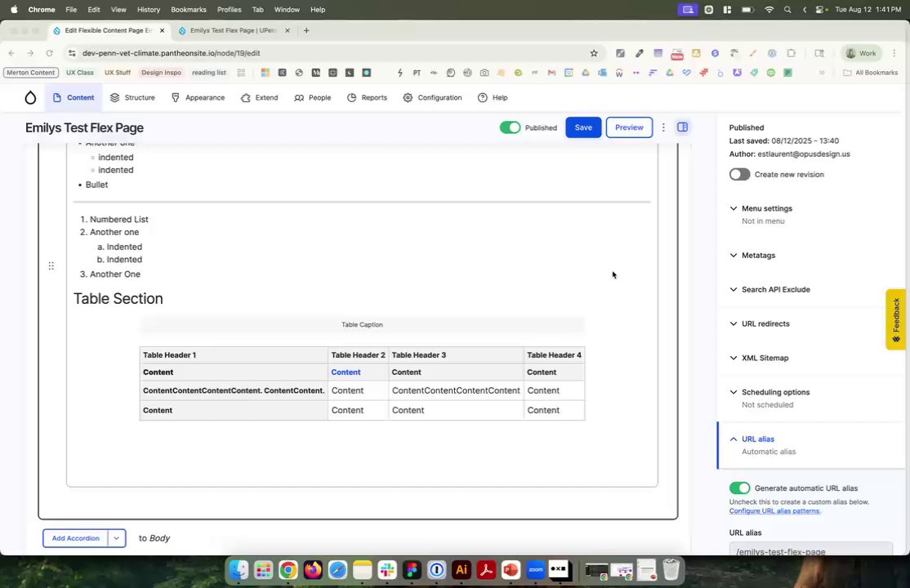Viewport: 910px width, 588px height.
Task: Disable Generate automatic URL alias switch
Action: pos(739,488)
